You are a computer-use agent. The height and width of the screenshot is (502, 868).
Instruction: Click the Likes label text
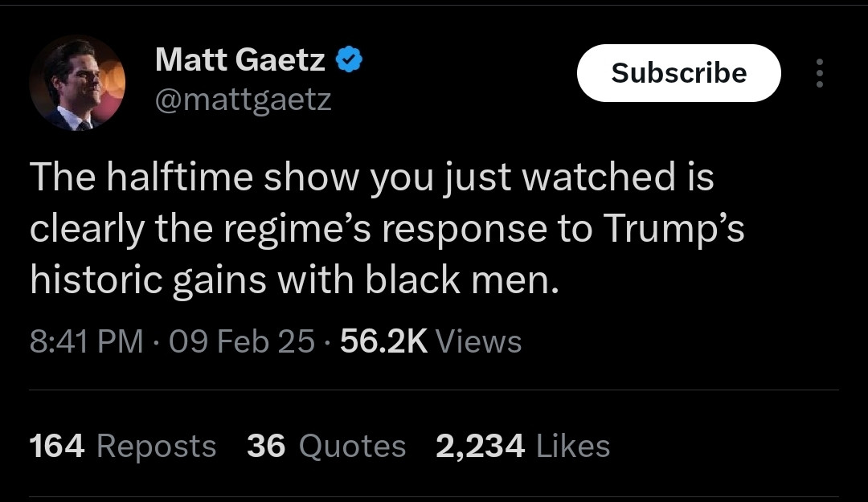pyautogui.click(x=573, y=446)
